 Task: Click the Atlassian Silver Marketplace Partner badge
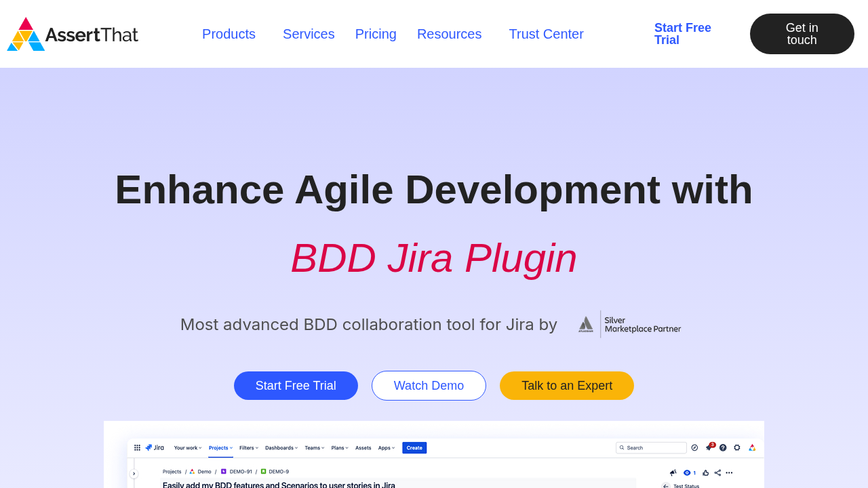tap(629, 324)
